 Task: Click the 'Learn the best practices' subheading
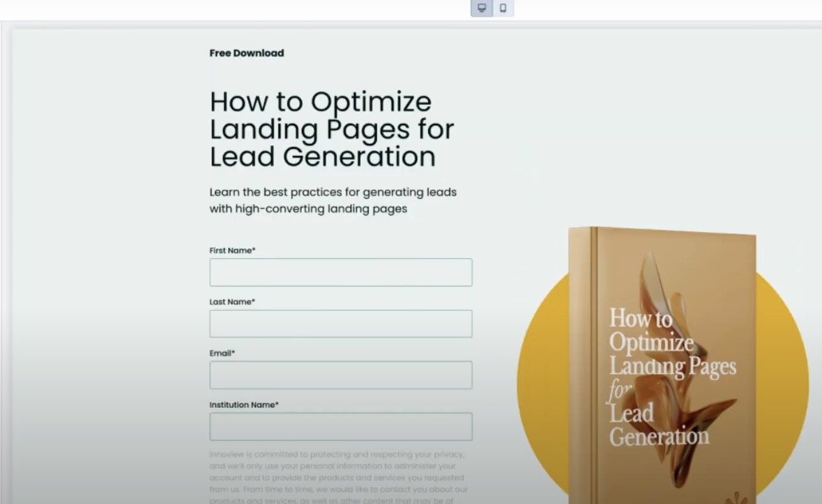(x=333, y=200)
